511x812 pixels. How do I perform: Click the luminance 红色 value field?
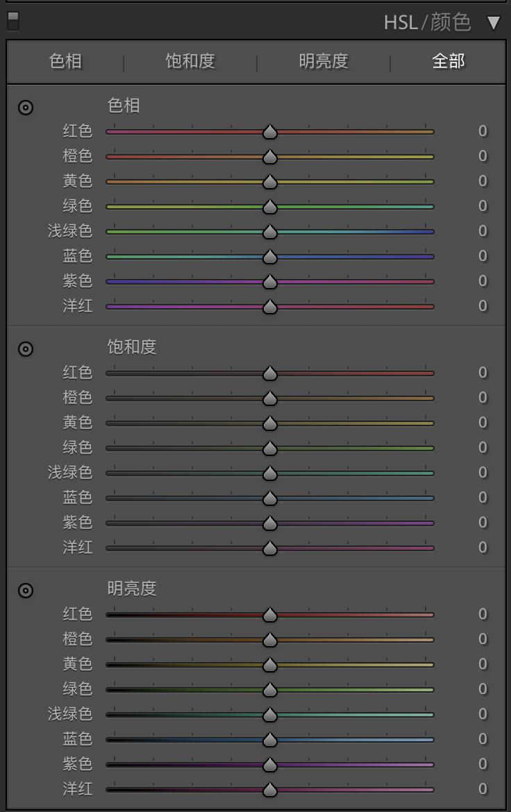482,614
